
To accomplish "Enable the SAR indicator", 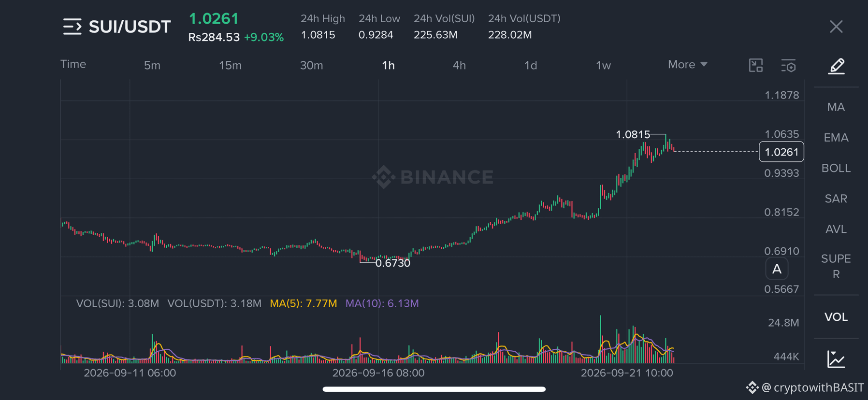I will pyautogui.click(x=836, y=199).
